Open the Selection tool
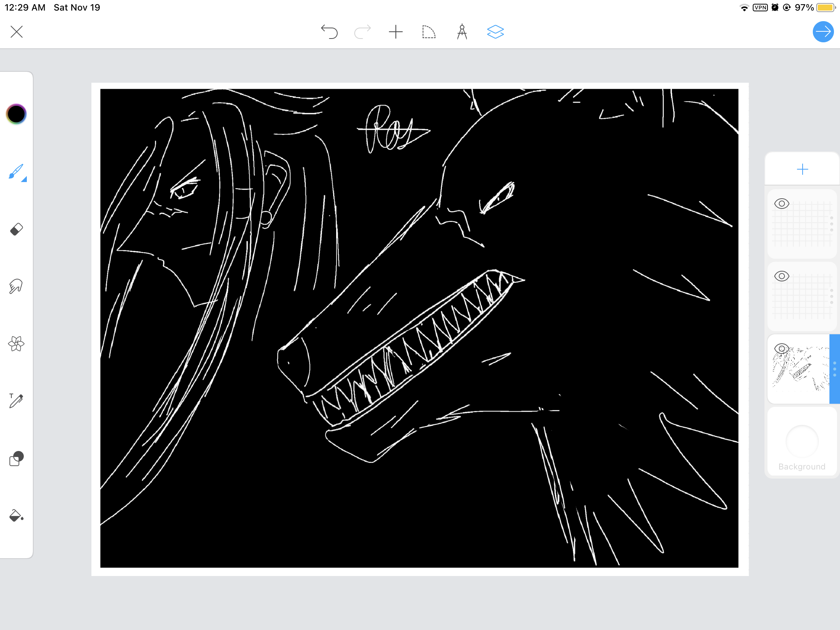The height and width of the screenshot is (630, 840). coord(429,32)
